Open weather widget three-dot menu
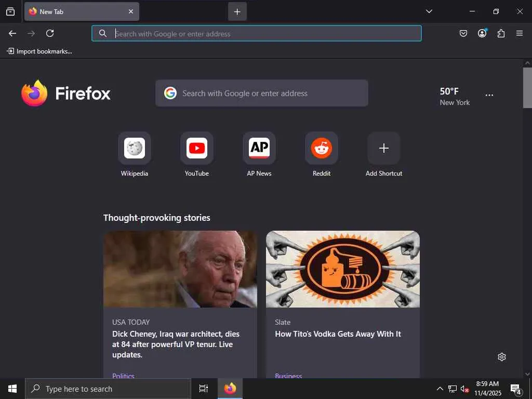Viewport: 532px width, 399px height. (489, 96)
